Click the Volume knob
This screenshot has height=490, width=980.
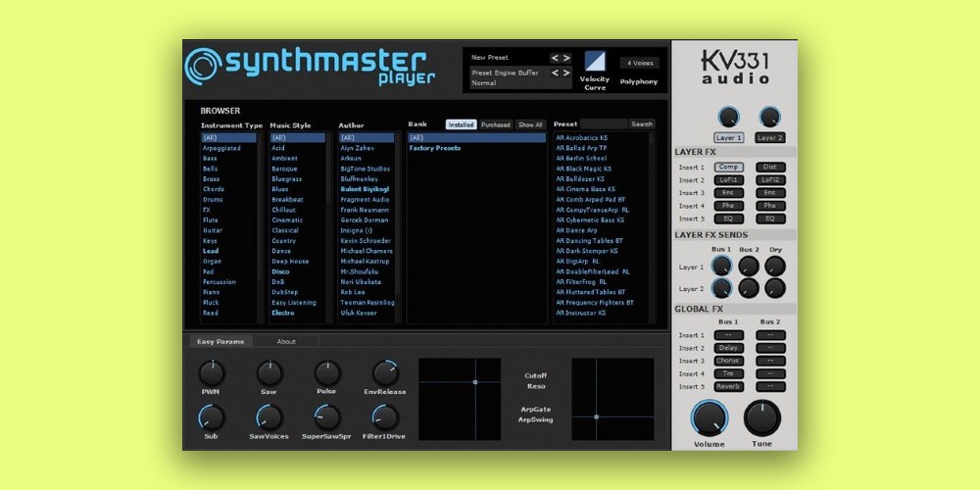710,418
